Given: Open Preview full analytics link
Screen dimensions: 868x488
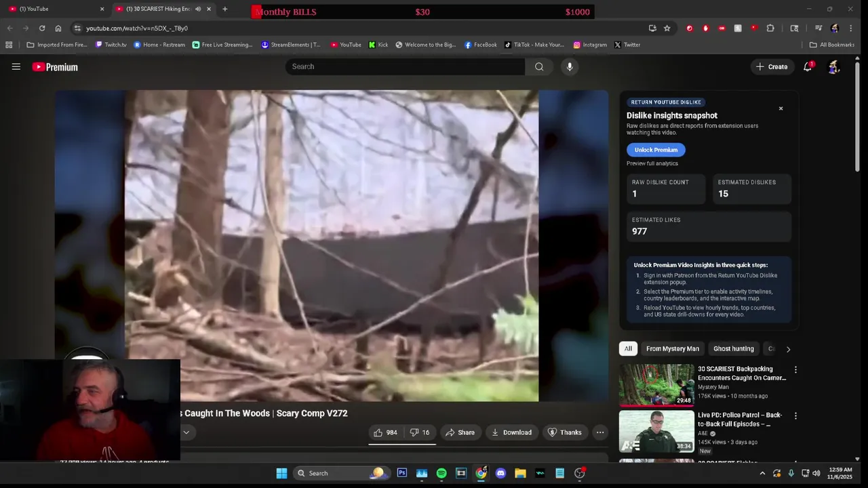Looking at the screenshot, I should click(652, 163).
